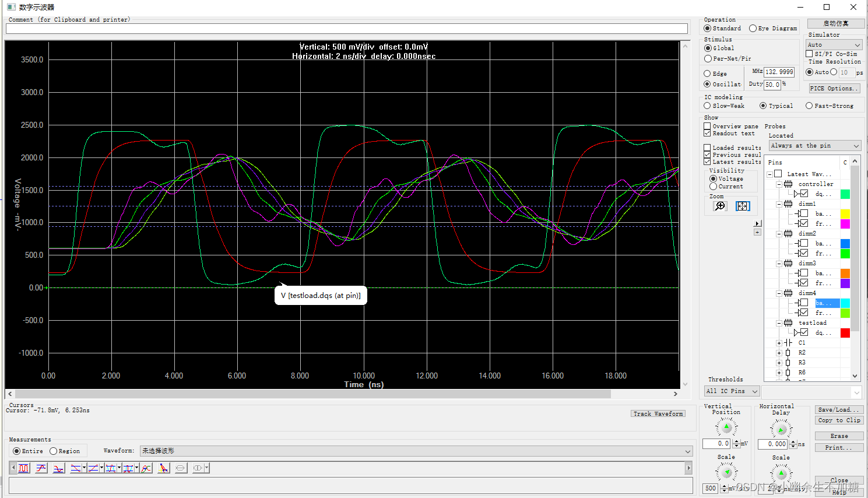Image resolution: width=868 pixels, height=498 pixels.
Task: Click the yellow axis slope marker icon
Action: coord(163,468)
